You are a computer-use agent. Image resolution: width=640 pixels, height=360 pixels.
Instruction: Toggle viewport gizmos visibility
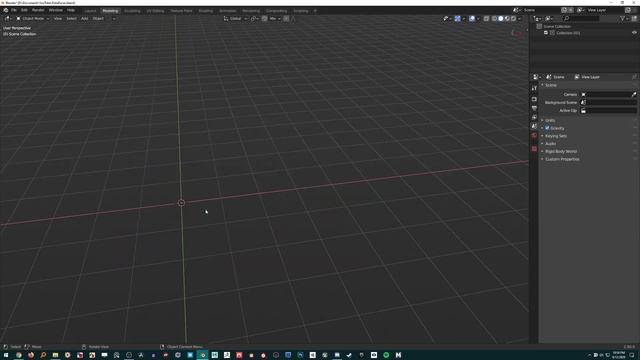(458, 18)
